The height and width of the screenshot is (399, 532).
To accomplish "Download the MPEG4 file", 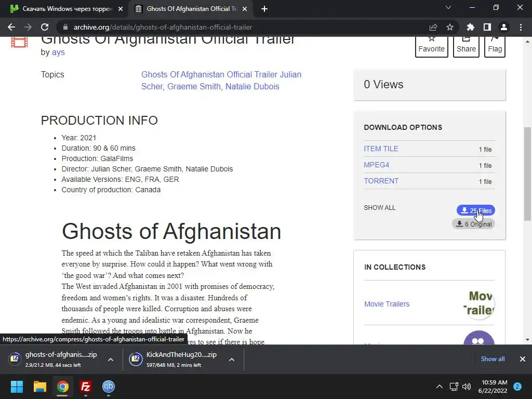I will 376,165.
